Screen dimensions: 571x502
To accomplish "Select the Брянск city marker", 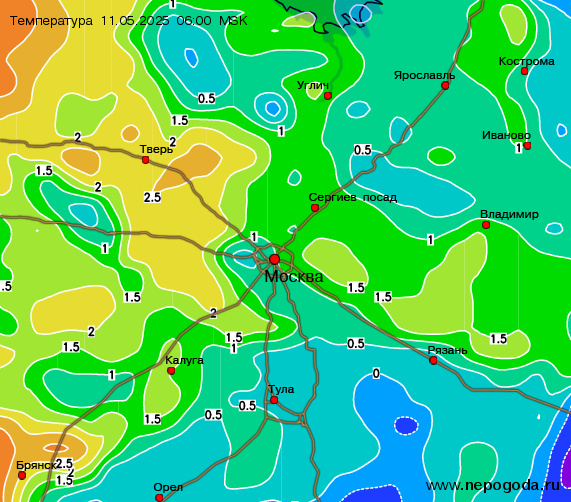I will 22,475.
